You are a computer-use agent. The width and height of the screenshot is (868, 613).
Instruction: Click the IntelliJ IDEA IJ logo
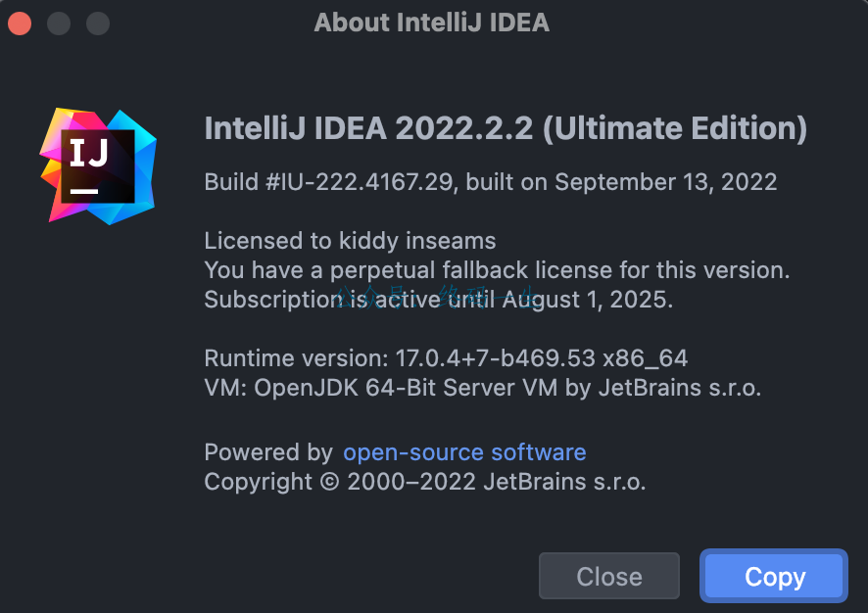pyautogui.click(x=99, y=165)
